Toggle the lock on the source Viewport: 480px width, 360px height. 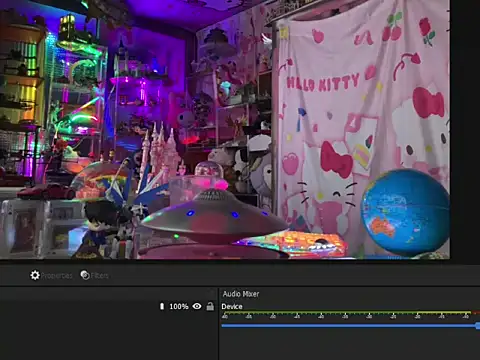[x=210, y=306]
